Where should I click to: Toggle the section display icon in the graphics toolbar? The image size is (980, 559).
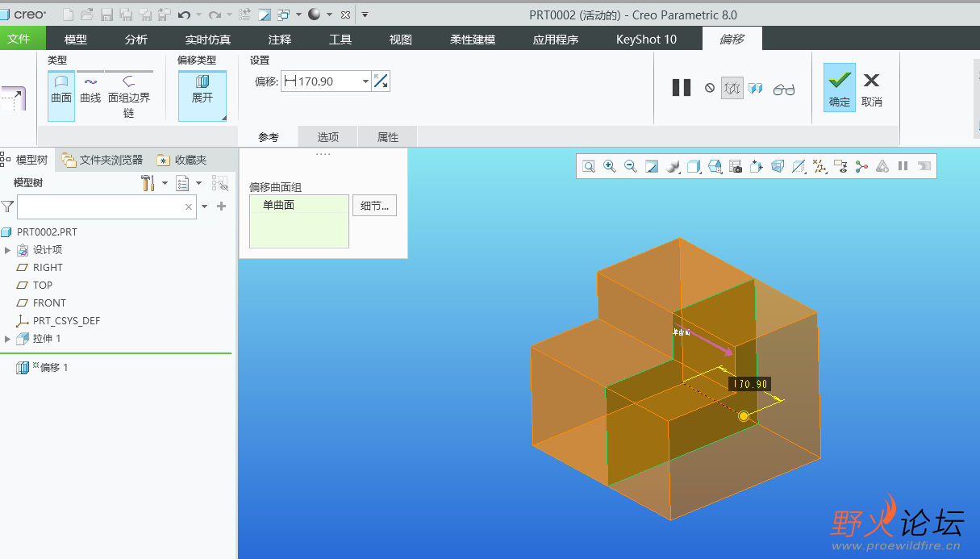click(x=799, y=166)
